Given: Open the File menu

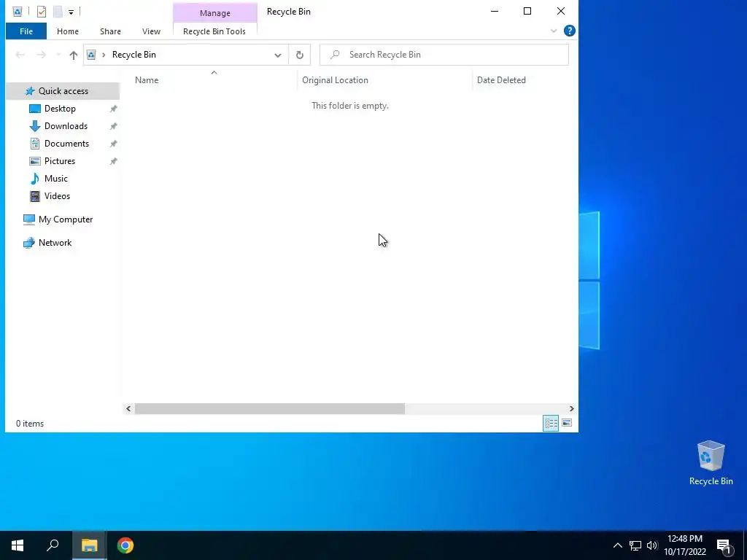Looking at the screenshot, I should click(26, 31).
